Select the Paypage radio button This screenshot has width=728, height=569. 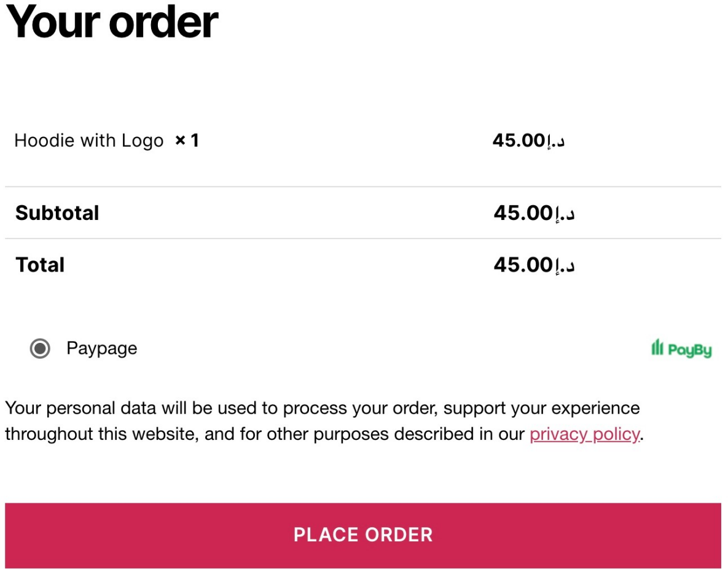(x=40, y=349)
